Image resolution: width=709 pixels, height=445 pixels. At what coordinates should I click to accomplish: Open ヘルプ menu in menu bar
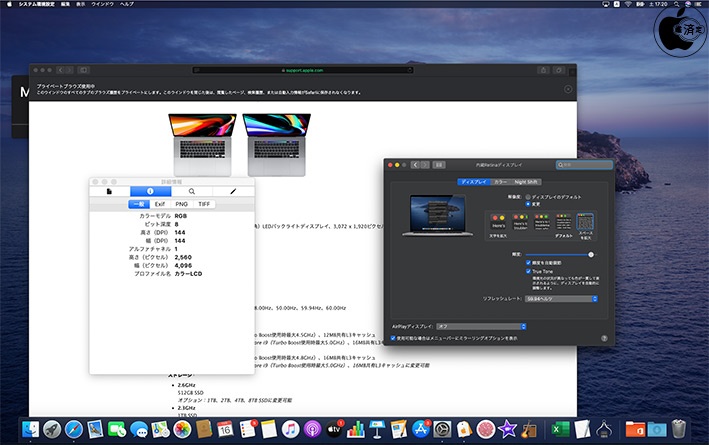click(x=127, y=4)
